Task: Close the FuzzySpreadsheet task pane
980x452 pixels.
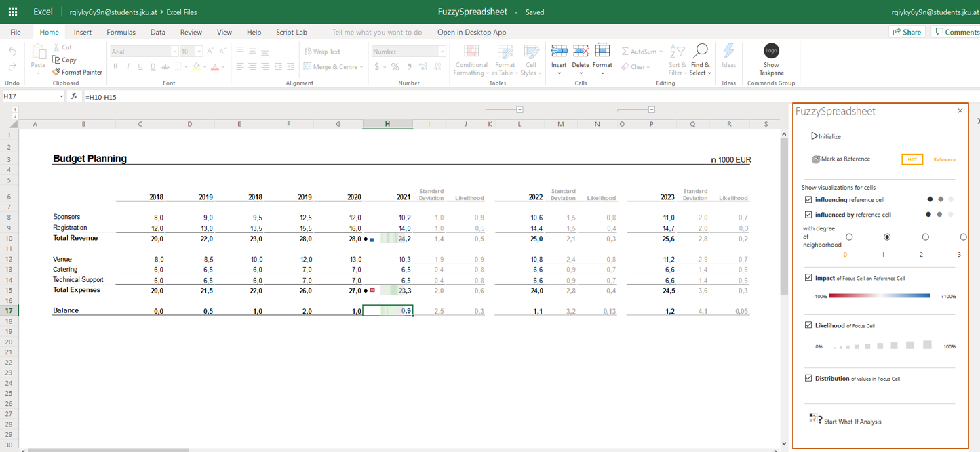Action: click(960, 111)
